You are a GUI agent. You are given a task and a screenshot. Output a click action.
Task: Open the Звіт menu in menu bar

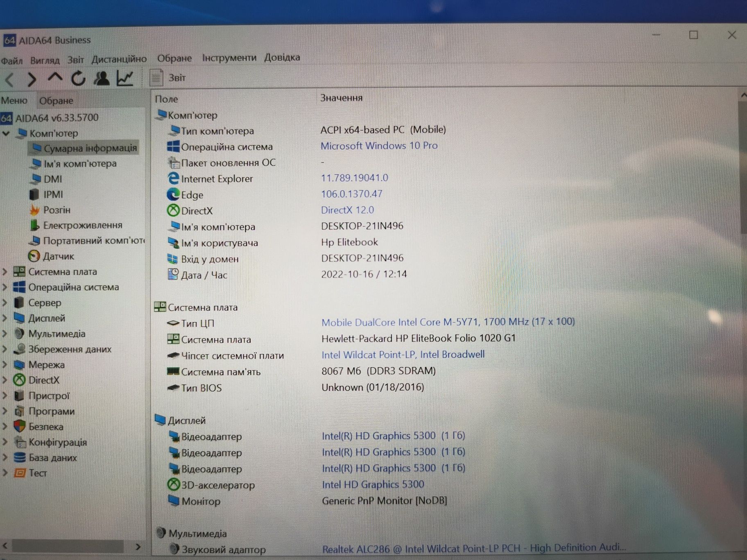point(76,60)
